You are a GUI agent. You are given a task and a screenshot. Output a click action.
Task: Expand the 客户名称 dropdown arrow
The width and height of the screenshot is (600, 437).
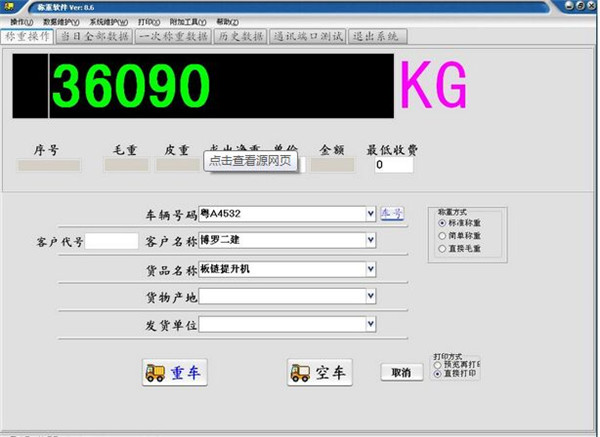coord(370,240)
